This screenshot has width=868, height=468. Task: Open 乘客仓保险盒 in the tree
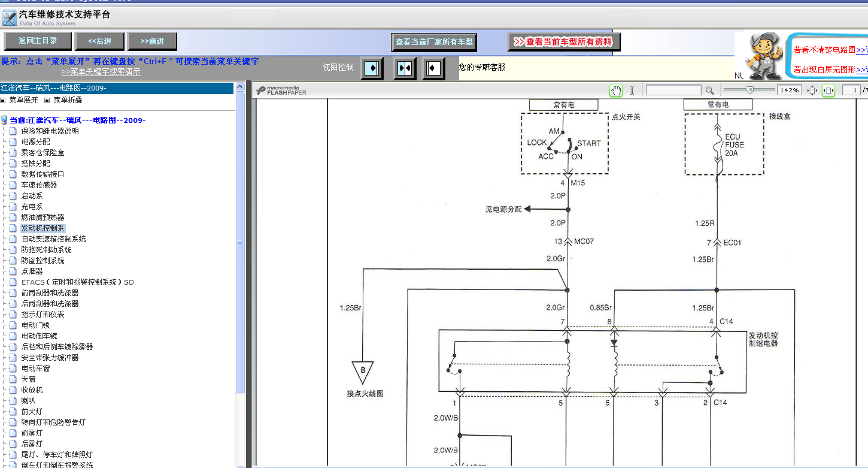coord(43,153)
